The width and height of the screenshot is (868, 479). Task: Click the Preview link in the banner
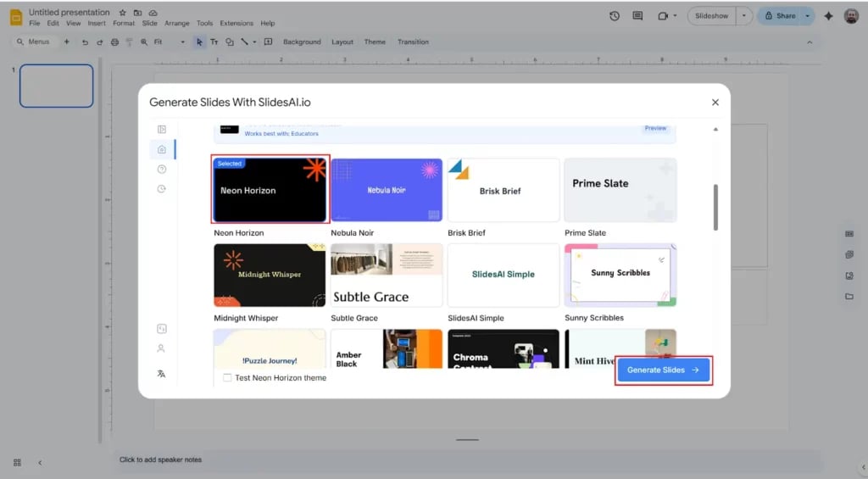655,129
